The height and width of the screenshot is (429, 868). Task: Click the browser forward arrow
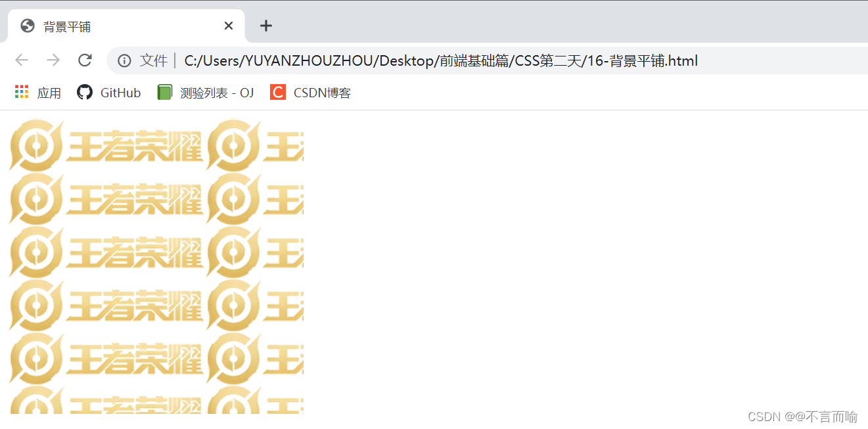[53, 60]
